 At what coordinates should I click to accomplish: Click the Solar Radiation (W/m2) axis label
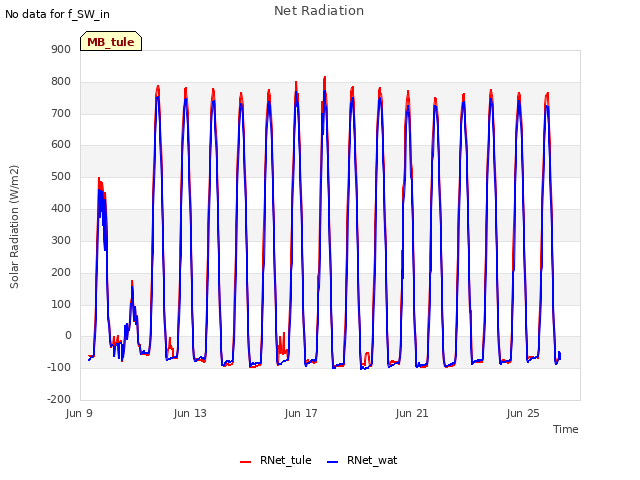pos(14,227)
